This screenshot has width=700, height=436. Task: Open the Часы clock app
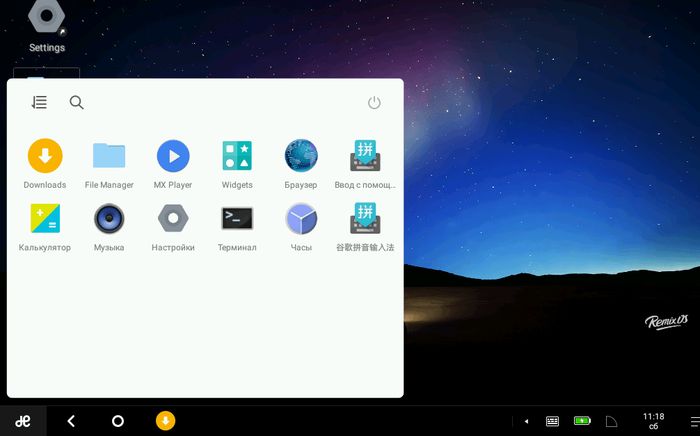[301, 218]
